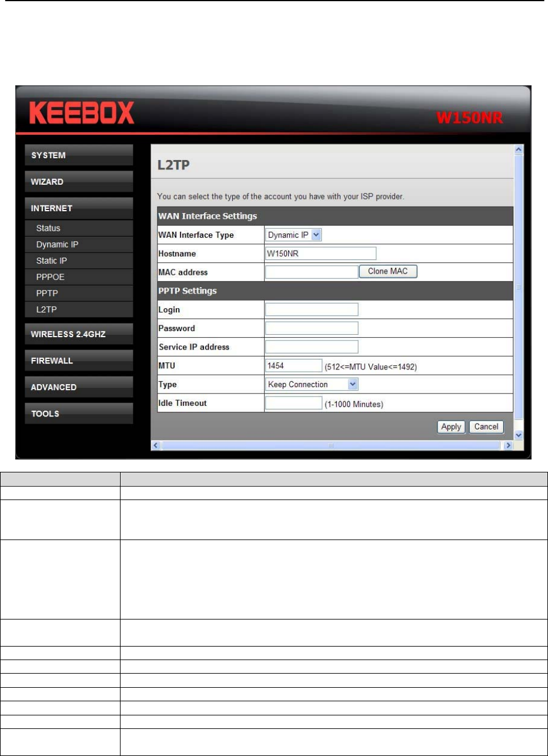Click the KEEBOX logo
This screenshot has height=756, width=548.
(82, 112)
